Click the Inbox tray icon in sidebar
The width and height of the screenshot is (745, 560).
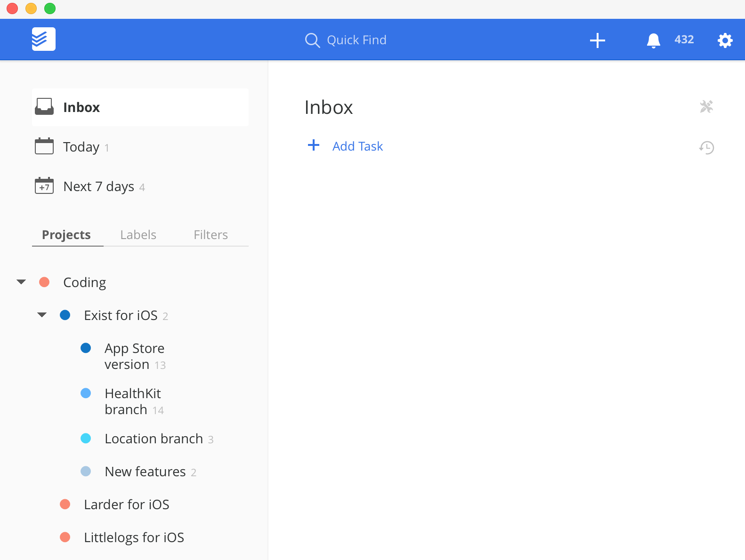click(x=44, y=107)
